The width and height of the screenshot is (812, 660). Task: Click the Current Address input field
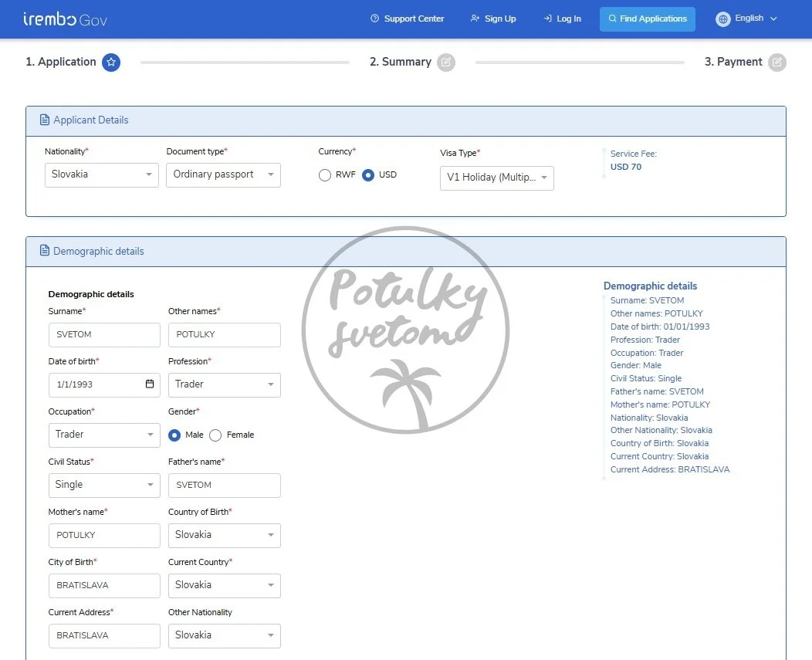pyautogui.click(x=104, y=635)
